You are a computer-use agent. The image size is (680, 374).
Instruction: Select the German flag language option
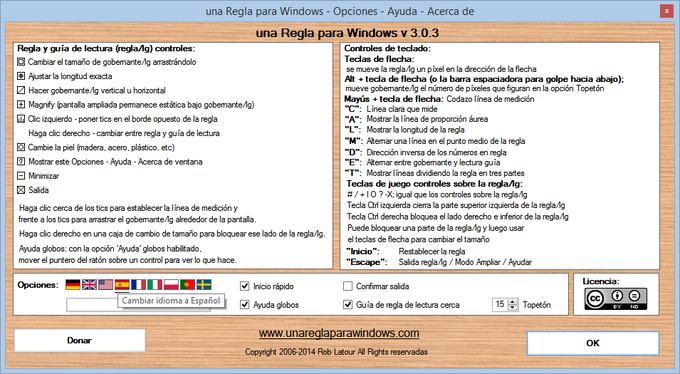coord(73,285)
